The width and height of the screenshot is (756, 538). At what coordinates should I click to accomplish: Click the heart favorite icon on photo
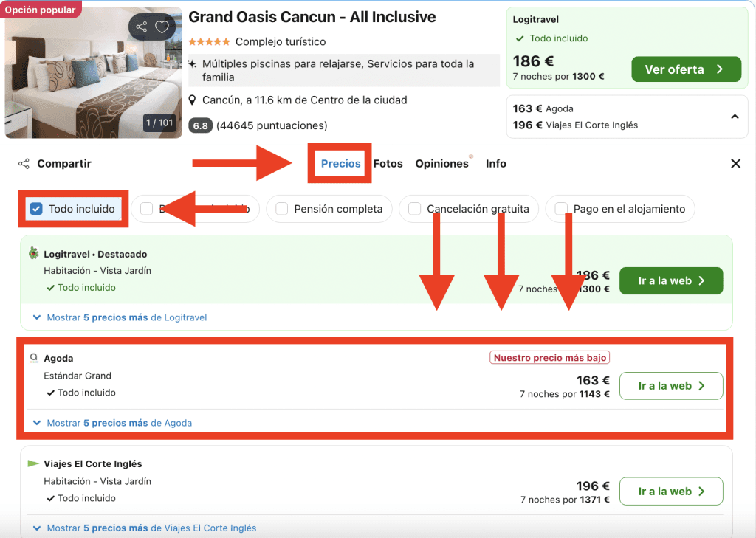click(162, 27)
